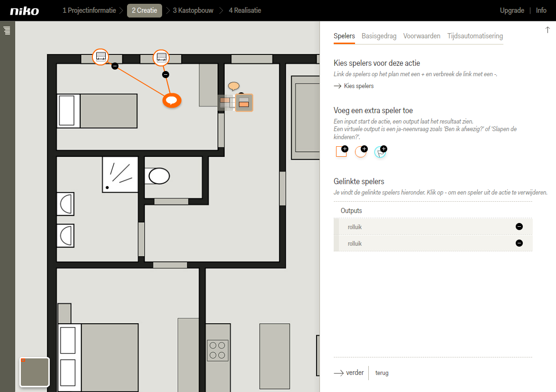Open the Tijdsautomatisering tab

(x=475, y=36)
